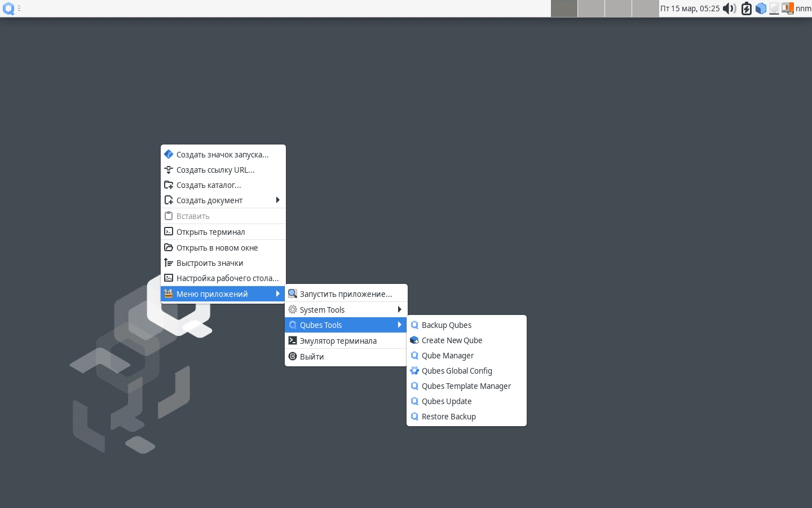
Task: Click the Qubes Template Manager icon
Action: (x=414, y=386)
